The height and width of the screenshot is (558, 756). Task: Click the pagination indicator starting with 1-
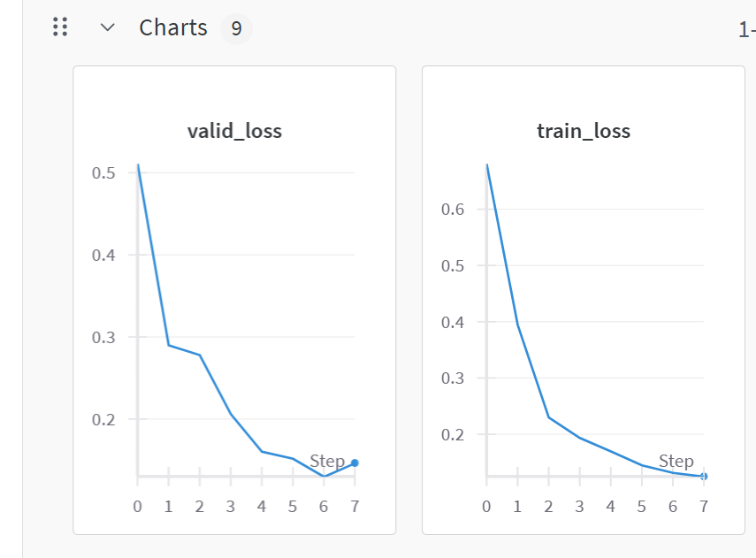point(747,30)
